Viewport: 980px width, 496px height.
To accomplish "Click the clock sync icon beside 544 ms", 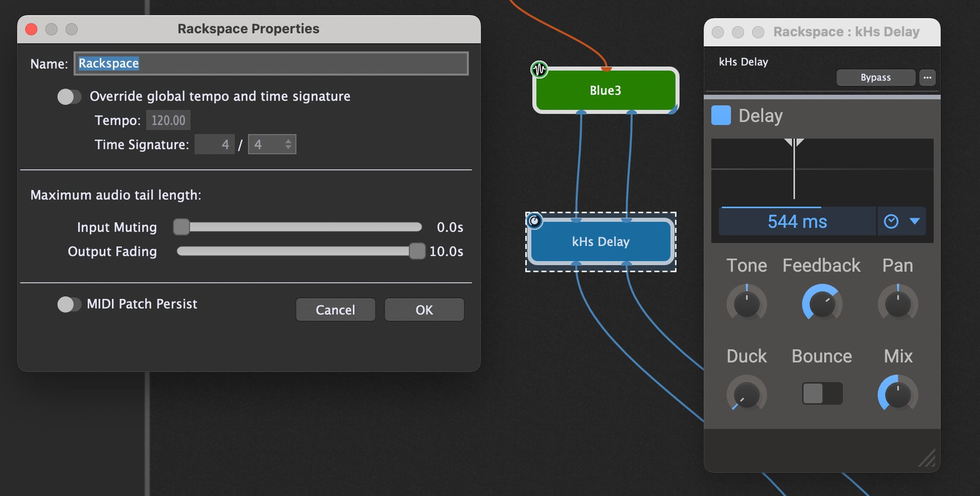I will tap(891, 221).
